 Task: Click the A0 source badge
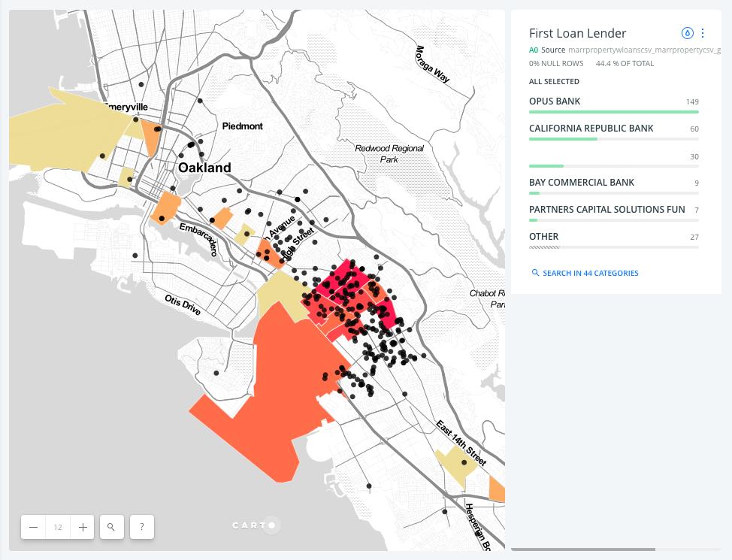point(534,50)
